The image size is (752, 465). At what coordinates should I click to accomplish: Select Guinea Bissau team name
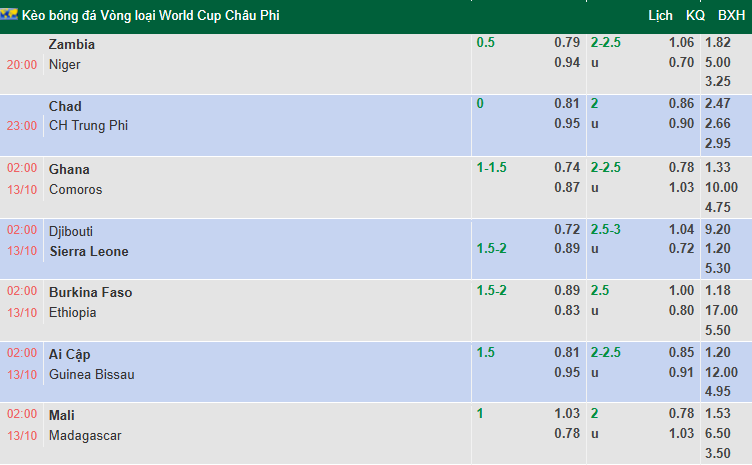pos(91,374)
